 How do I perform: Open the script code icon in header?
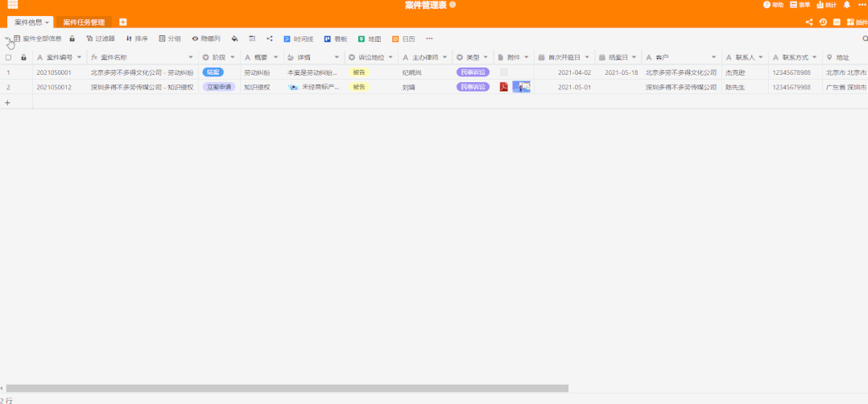[x=837, y=23]
